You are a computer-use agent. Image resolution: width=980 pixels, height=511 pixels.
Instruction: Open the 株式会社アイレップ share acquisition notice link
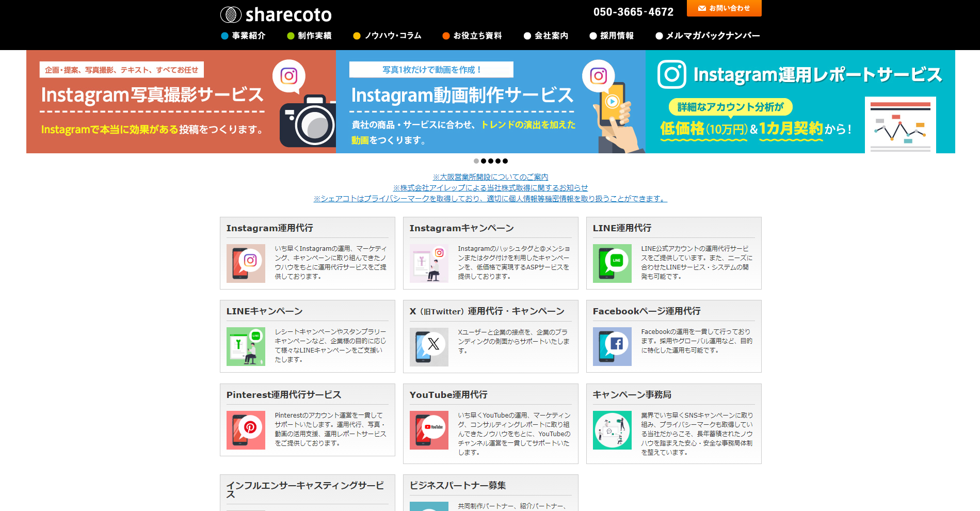coord(490,188)
